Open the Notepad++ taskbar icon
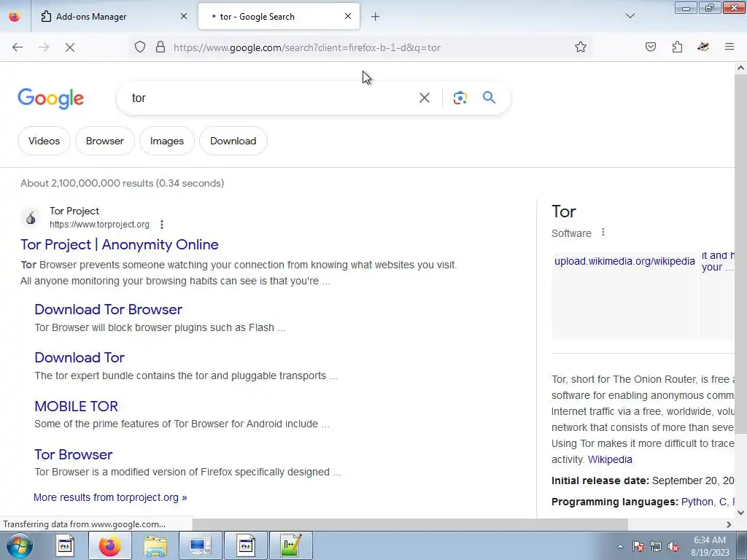747x560 pixels. pyautogui.click(x=291, y=545)
